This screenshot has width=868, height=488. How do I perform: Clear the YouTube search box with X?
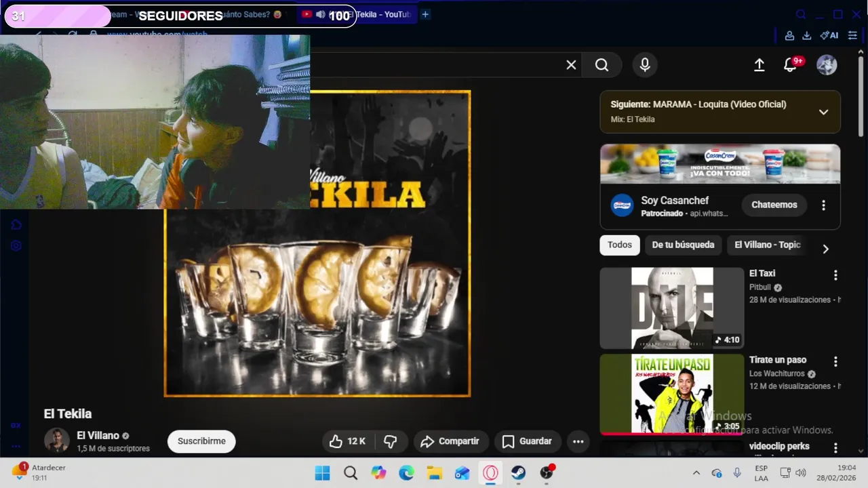pos(571,64)
